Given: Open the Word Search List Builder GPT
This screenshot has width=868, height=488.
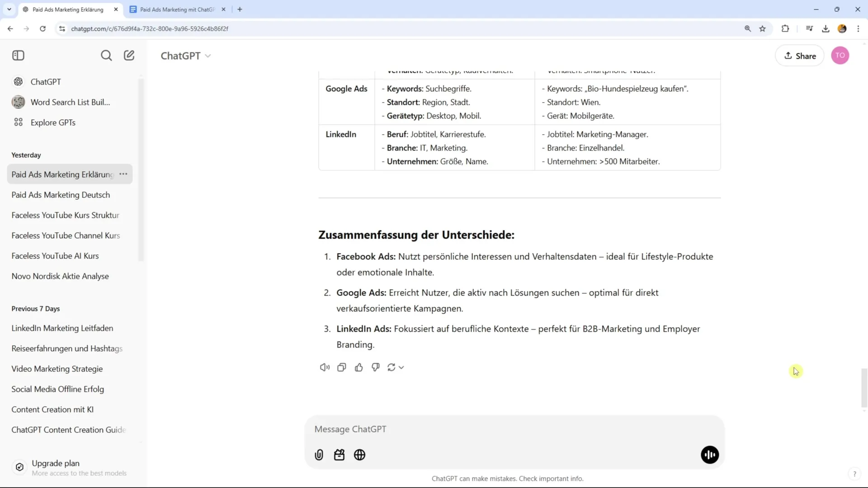Looking at the screenshot, I should (70, 102).
